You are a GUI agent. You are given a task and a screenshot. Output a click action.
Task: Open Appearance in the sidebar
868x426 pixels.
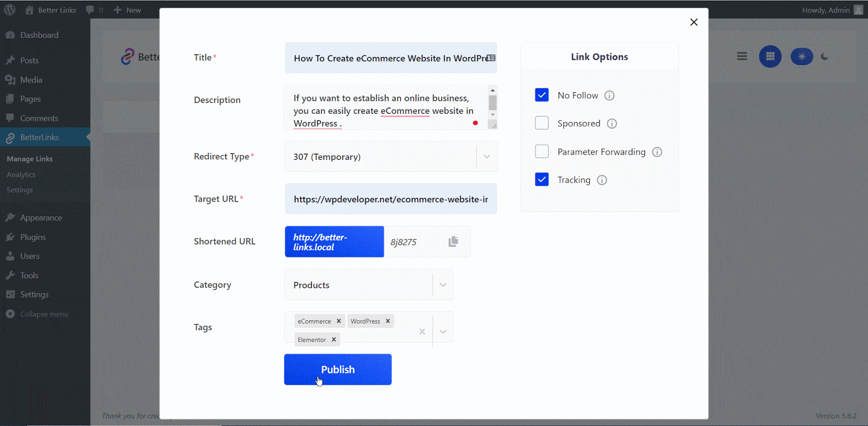[45, 217]
